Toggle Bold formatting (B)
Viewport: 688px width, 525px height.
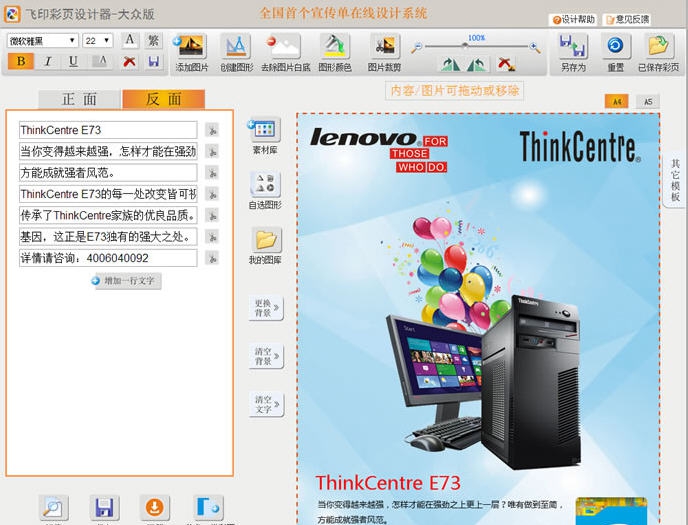21,61
